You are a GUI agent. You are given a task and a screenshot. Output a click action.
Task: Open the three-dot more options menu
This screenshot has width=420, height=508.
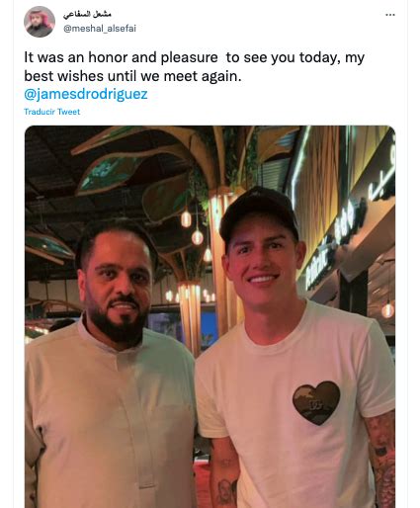click(390, 15)
